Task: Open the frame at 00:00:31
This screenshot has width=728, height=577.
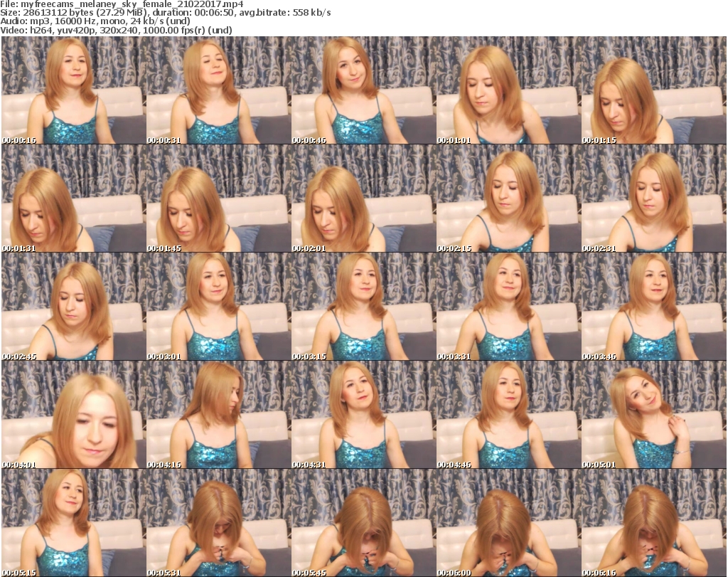Action: point(219,90)
